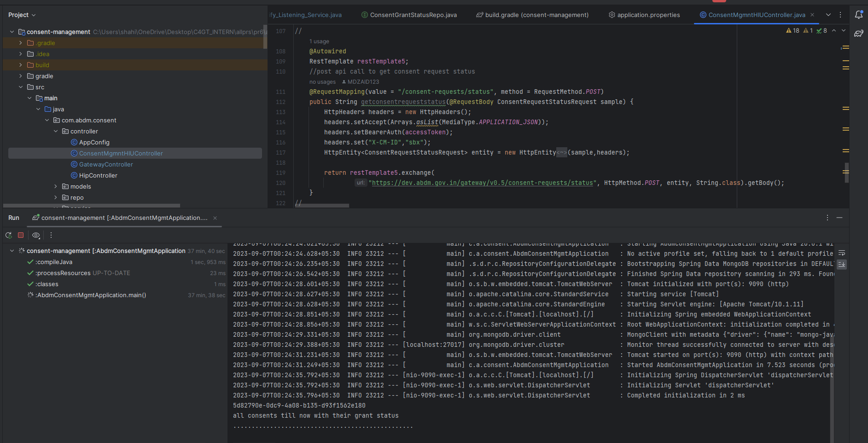Jump to next highlighted error arrow
Viewport: 868px width, 443px height.
pos(843,31)
